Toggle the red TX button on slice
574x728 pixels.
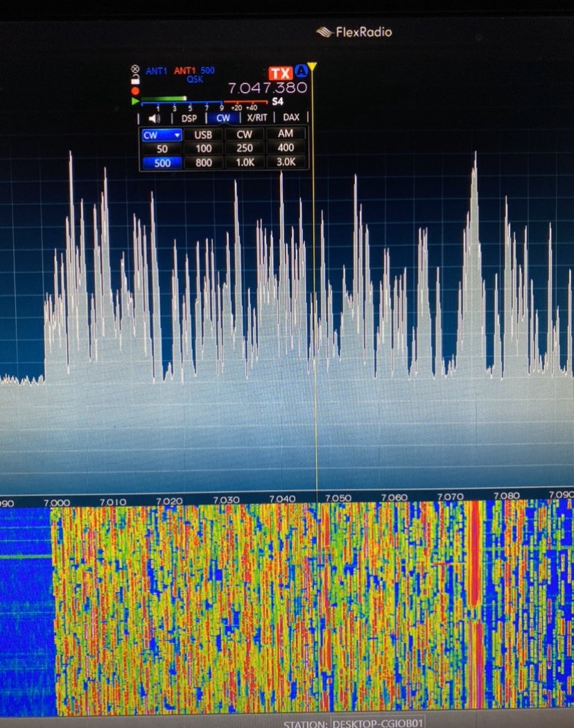281,73
